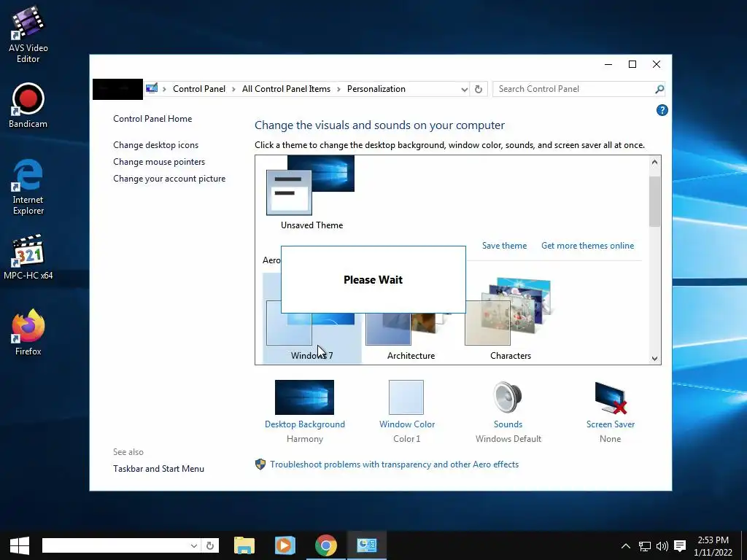Click Save theme link
This screenshot has height=560, width=747.
click(x=504, y=246)
